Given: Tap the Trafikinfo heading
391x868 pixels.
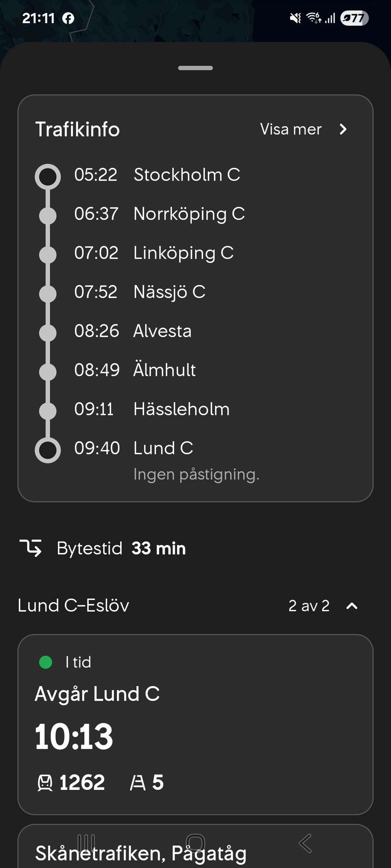Looking at the screenshot, I should click(x=77, y=129).
